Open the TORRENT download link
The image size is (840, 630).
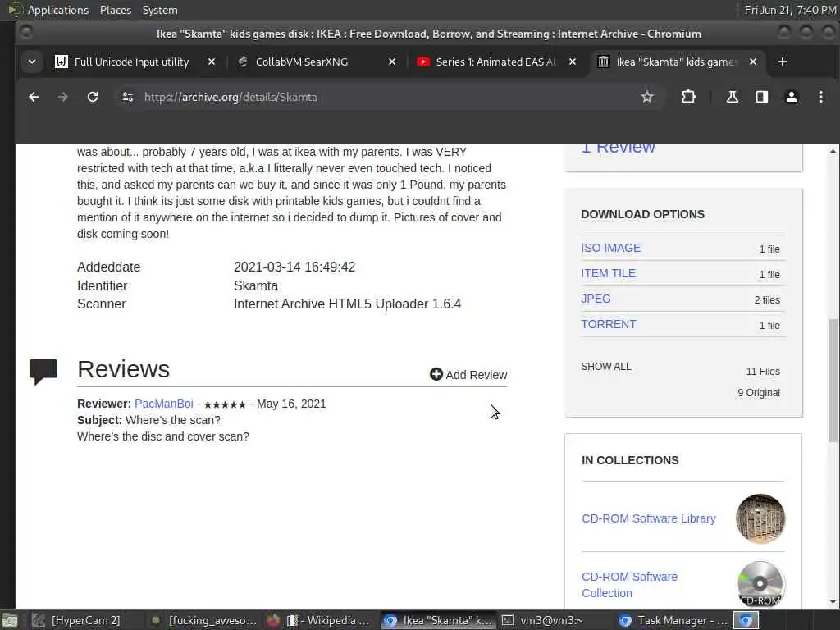pyautogui.click(x=609, y=324)
